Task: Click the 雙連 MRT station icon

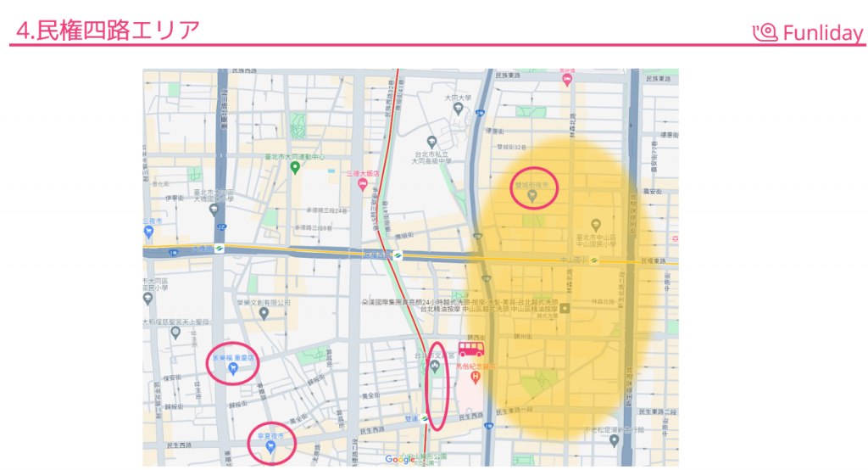Action: tap(425, 418)
